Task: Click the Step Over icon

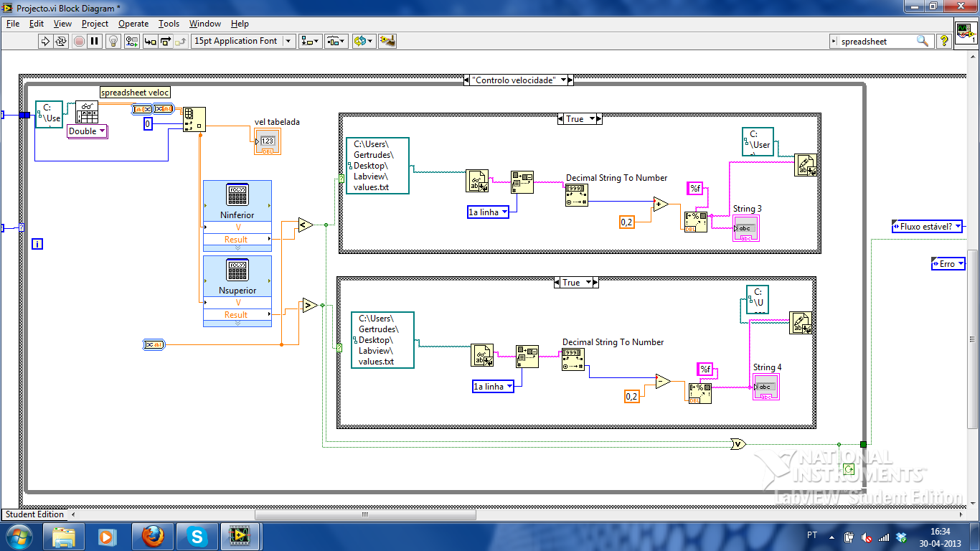Action: point(166,41)
